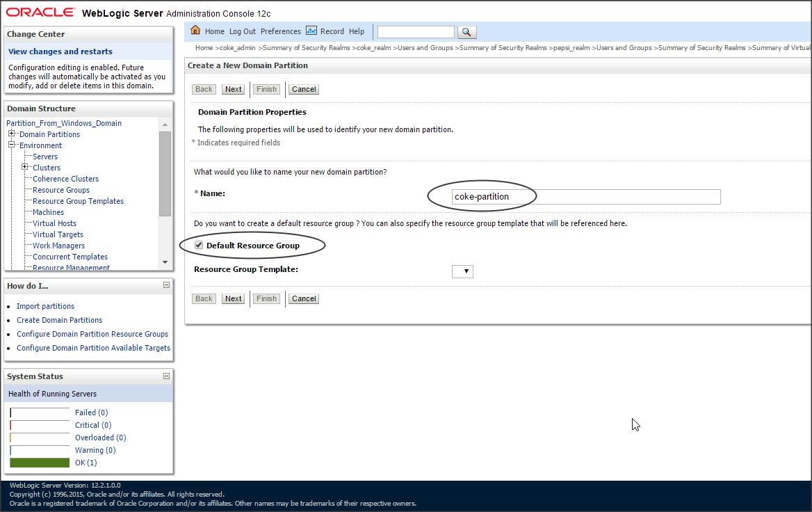Image resolution: width=812 pixels, height=512 pixels.
Task: Select Virtual Targets tree item
Action: pyautogui.click(x=58, y=234)
